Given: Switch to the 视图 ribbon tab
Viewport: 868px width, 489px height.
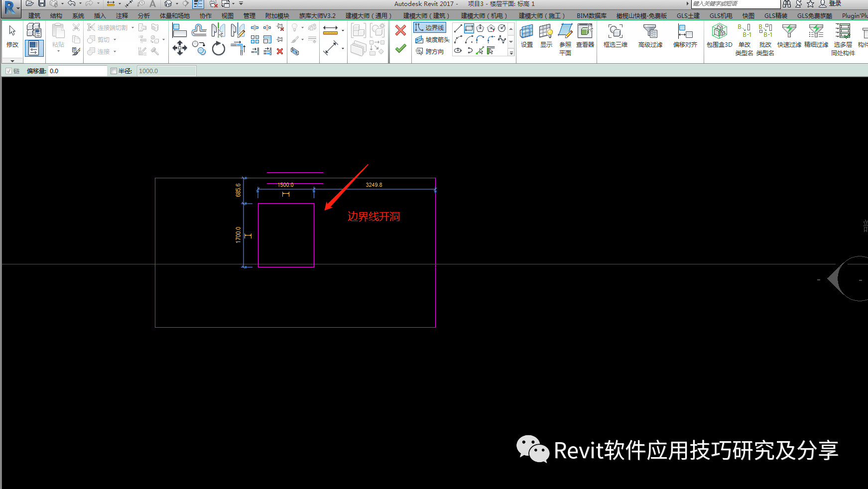Looking at the screenshot, I should (x=228, y=16).
